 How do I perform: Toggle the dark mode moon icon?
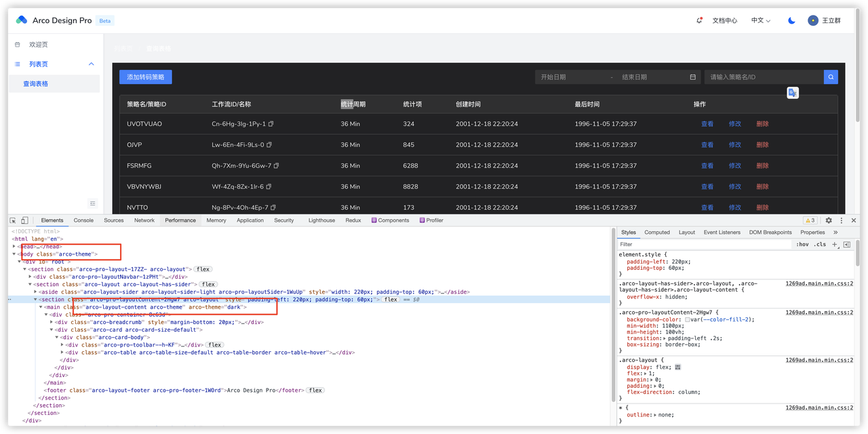tap(791, 20)
